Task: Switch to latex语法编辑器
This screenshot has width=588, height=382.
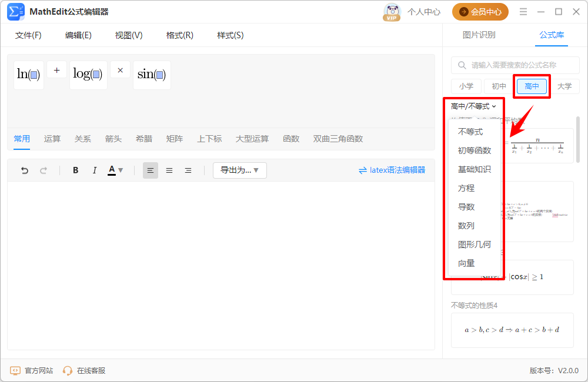Action: [x=392, y=170]
